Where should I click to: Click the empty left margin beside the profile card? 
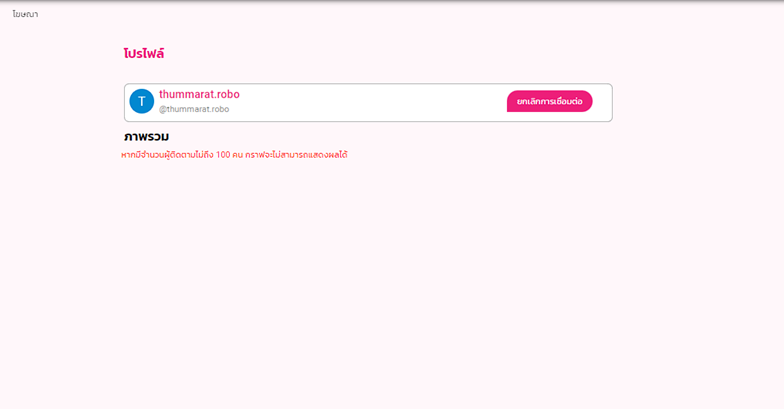(x=60, y=102)
